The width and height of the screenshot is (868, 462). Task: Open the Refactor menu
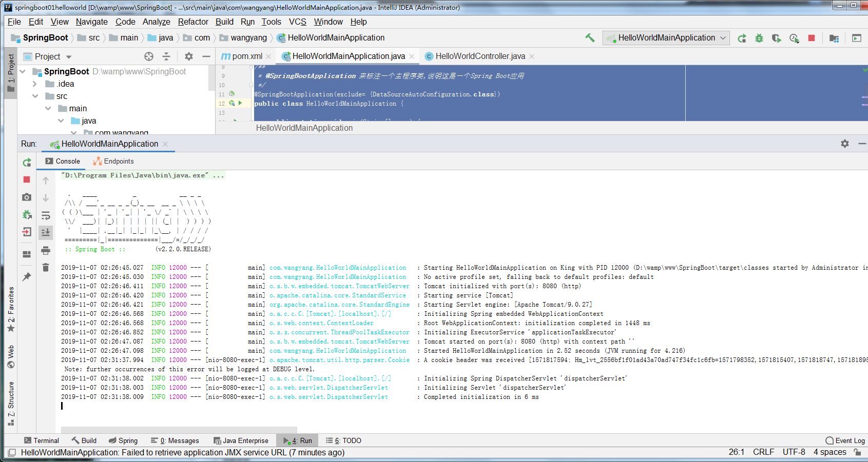[x=193, y=22]
